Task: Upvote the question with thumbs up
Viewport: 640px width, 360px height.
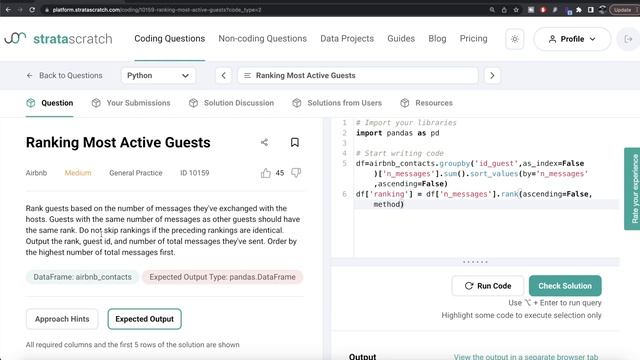Action: click(266, 173)
